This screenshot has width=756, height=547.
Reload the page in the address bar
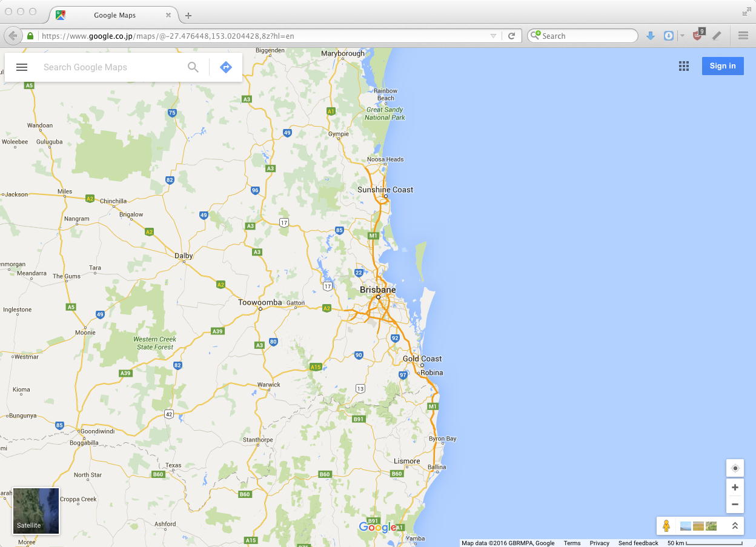click(x=511, y=36)
